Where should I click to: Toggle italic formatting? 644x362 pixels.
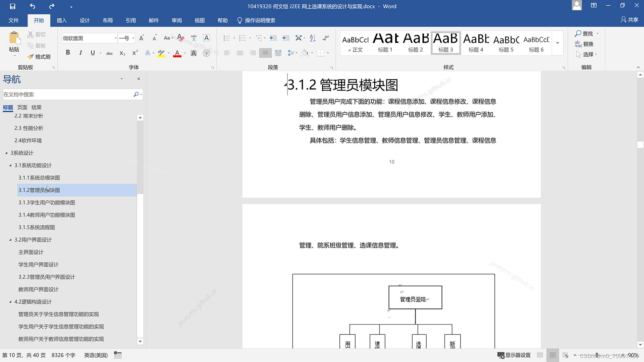(x=80, y=53)
